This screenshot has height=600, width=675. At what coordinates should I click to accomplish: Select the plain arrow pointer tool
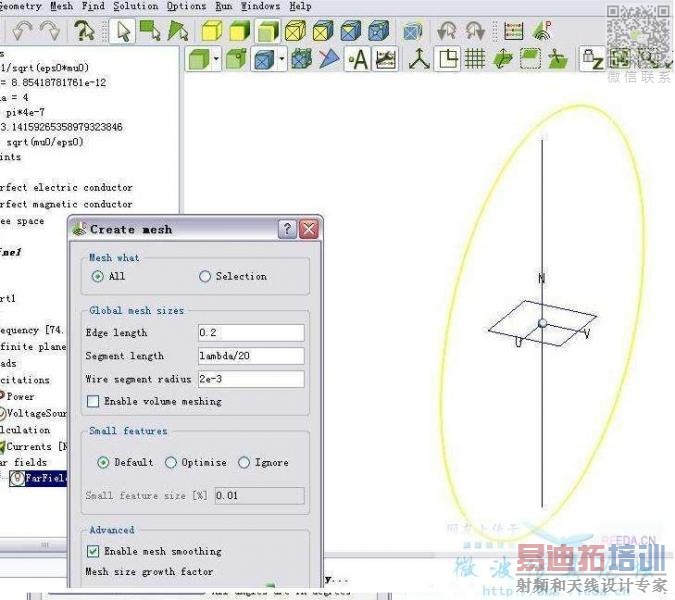point(123,31)
